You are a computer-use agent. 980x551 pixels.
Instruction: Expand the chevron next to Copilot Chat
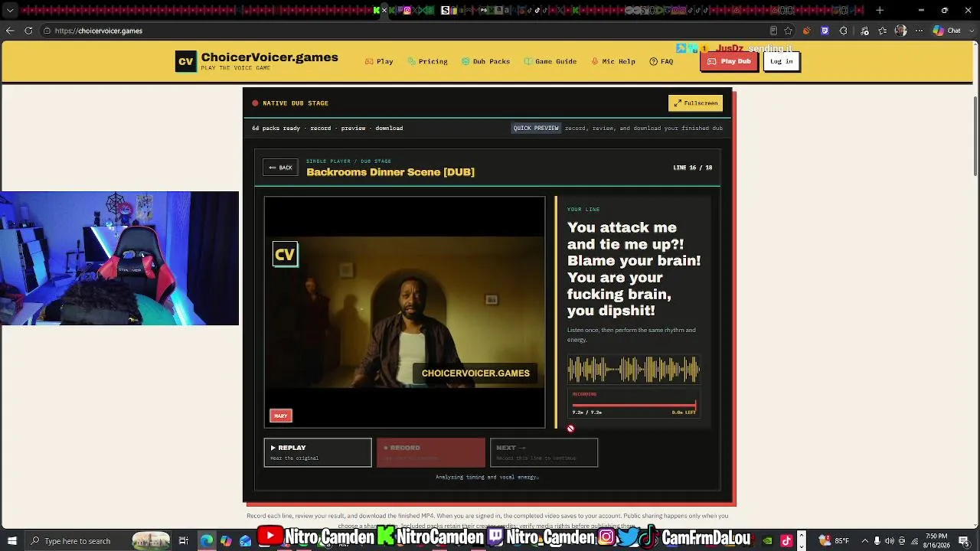pos(970,31)
